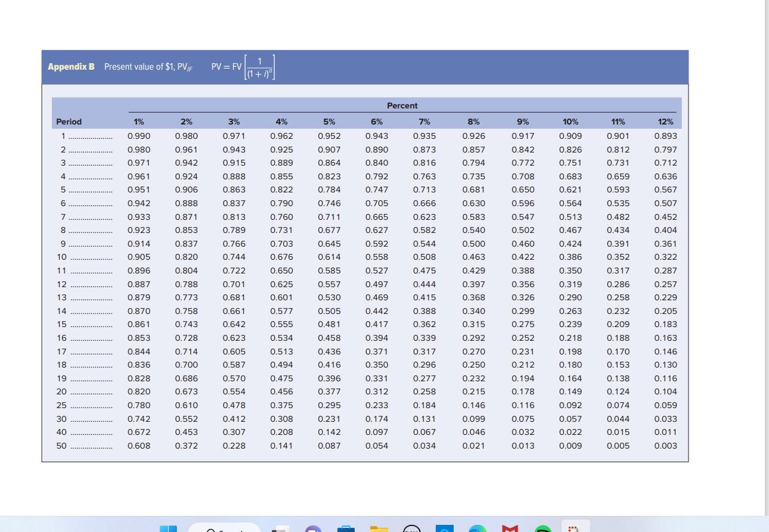This screenshot has height=532, width=769.
Task: Click period 3 value 0.794 under 8%
Action: pyautogui.click(x=473, y=163)
